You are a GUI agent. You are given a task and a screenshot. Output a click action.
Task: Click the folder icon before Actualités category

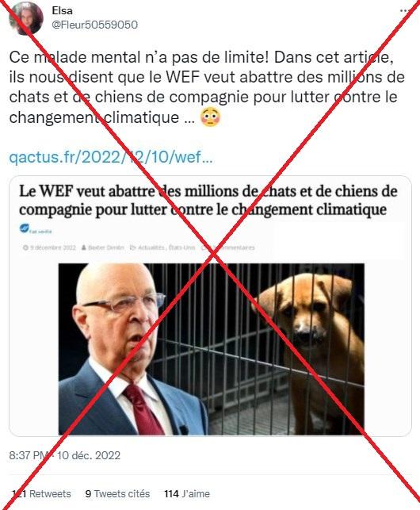(x=132, y=247)
